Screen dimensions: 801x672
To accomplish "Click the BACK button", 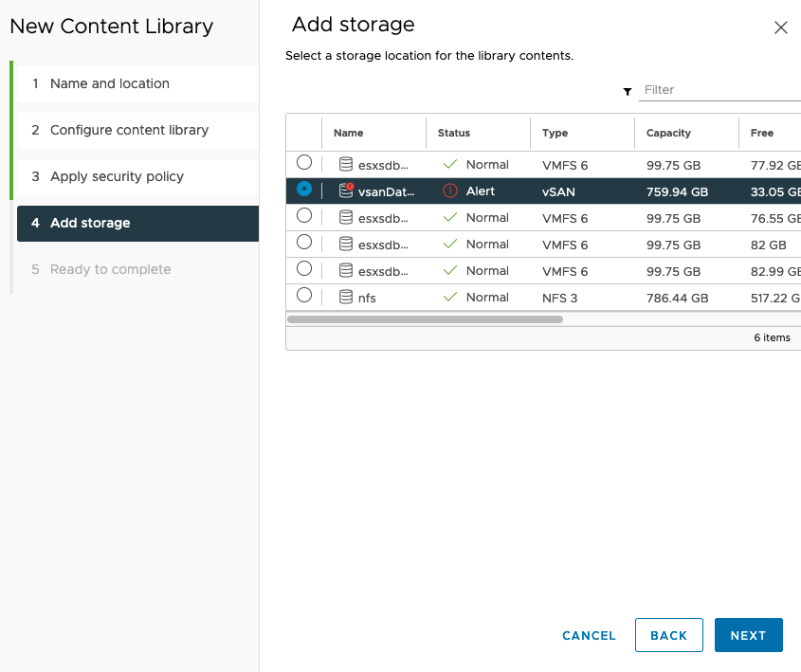I will click(668, 635).
